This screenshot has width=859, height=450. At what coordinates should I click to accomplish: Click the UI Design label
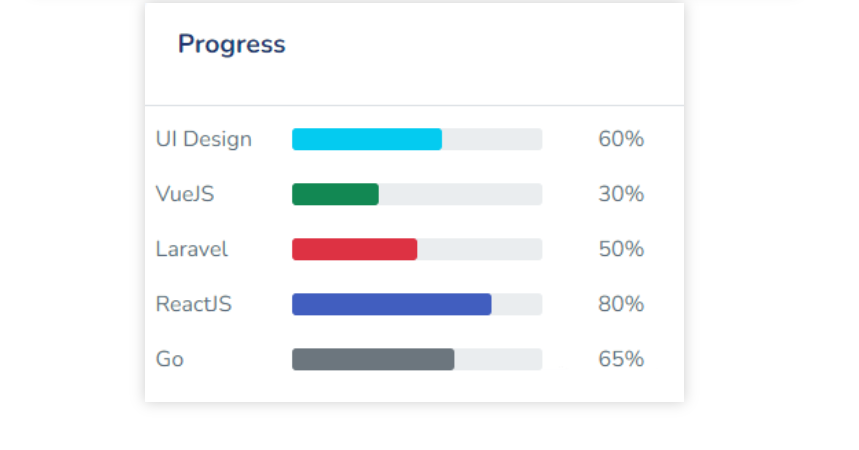tap(204, 139)
